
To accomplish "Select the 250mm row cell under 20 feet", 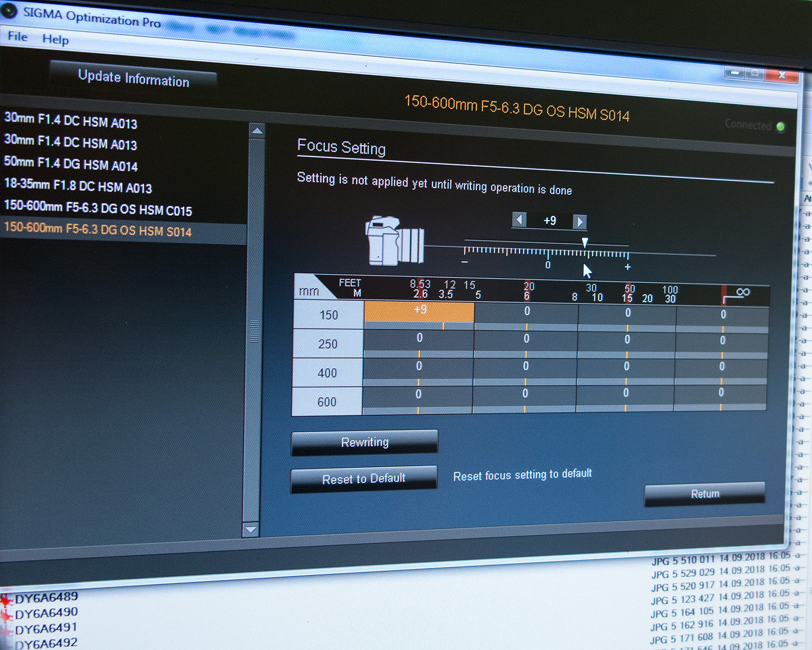I will point(526,344).
